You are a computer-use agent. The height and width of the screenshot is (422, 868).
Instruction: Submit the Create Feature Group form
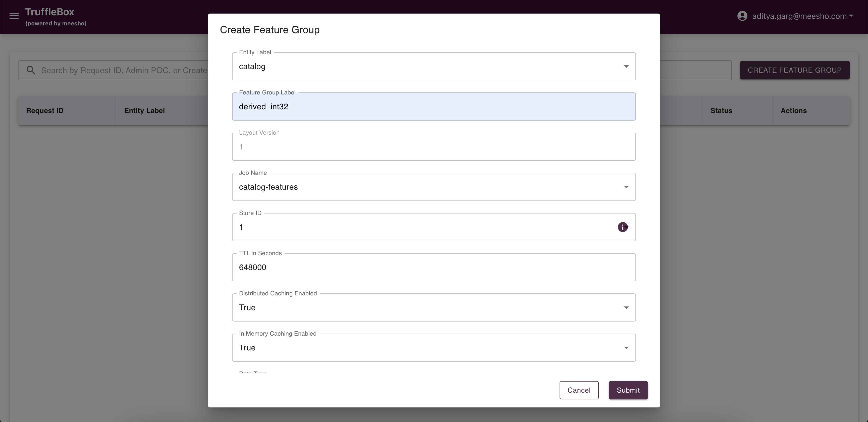pos(628,390)
